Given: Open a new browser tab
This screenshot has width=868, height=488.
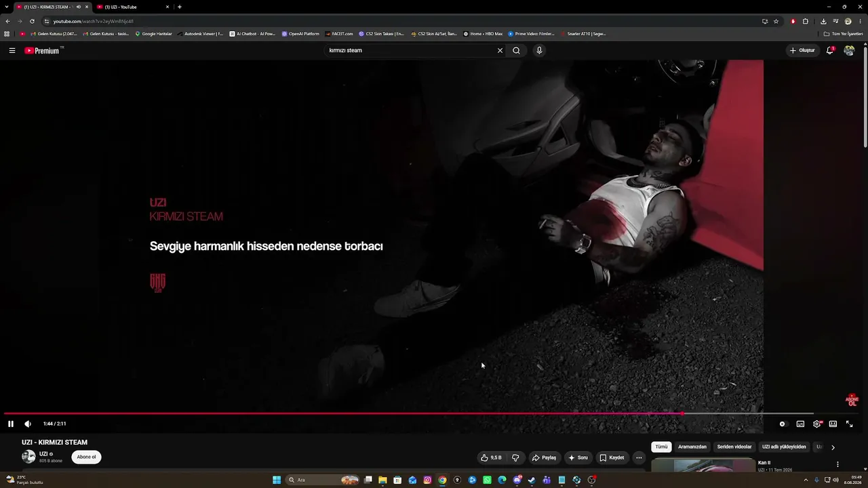Looking at the screenshot, I should pos(180,7).
